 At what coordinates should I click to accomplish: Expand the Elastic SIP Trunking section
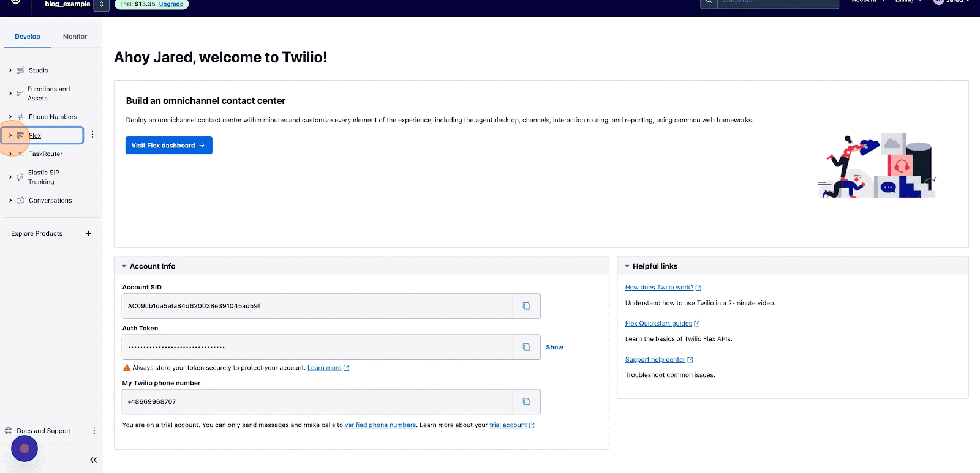(x=10, y=177)
